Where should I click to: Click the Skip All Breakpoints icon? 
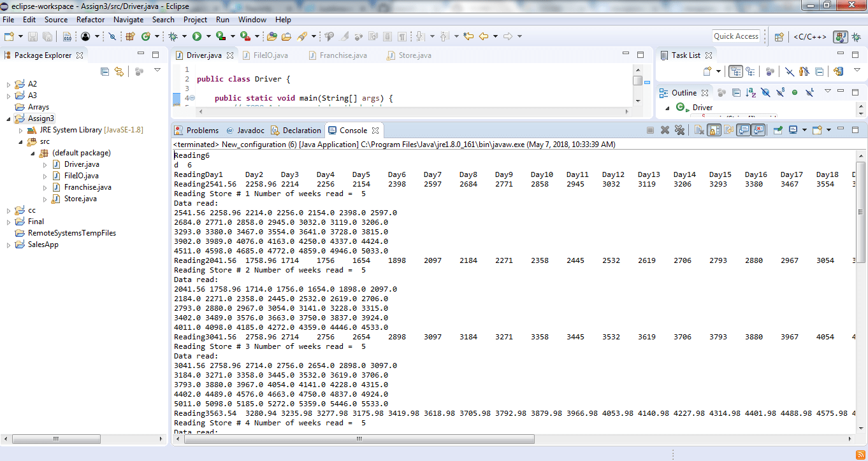[112, 36]
